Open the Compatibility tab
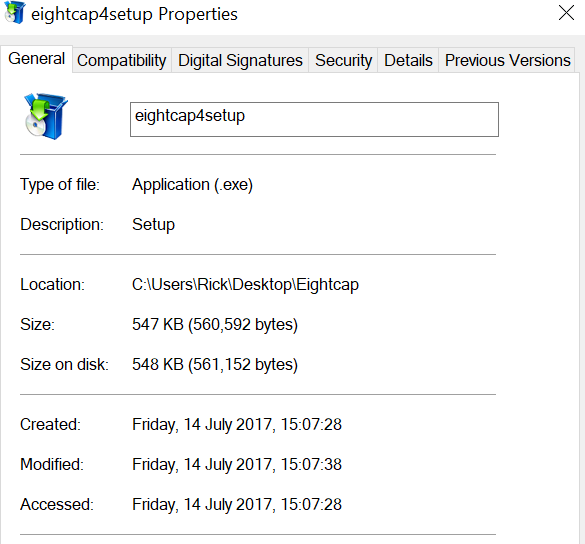This screenshot has width=585, height=544. pyautogui.click(x=122, y=60)
